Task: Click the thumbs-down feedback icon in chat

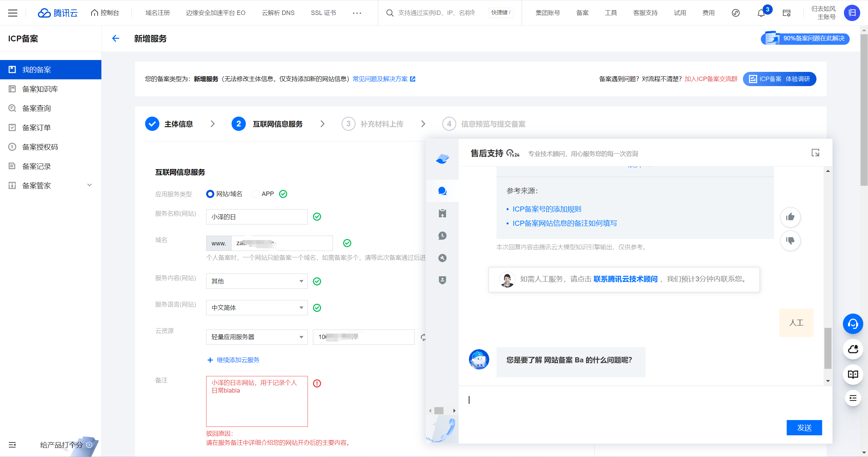Action: coord(790,241)
